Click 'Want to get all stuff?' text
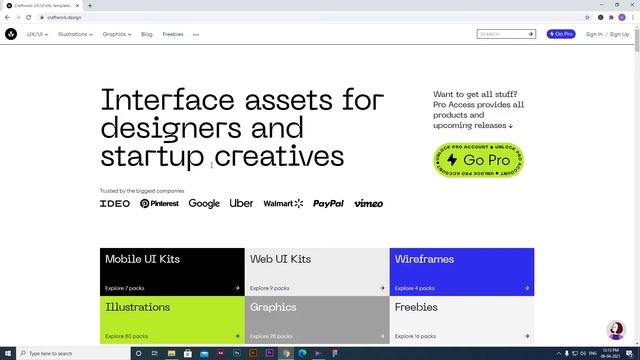This screenshot has width=640, height=360. click(x=475, y=94)
